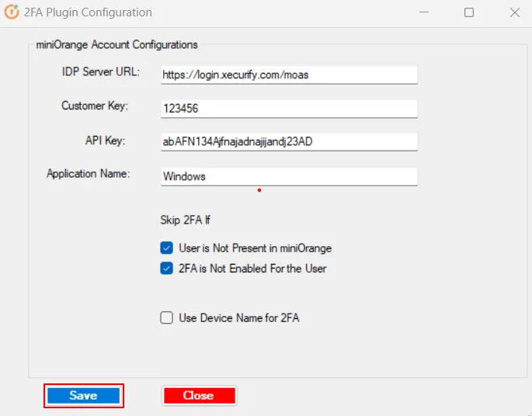Screen dimensions: 532x416
Task: Save the plugin configuration
Action: (83, 396)
